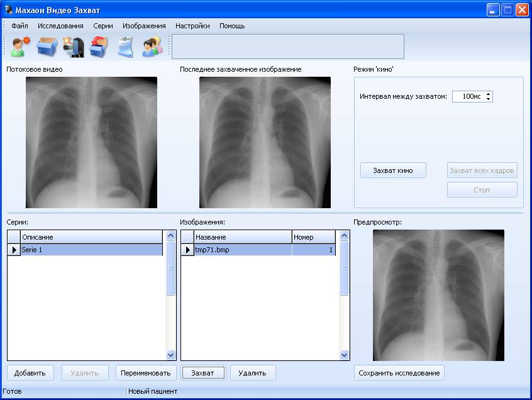Image resolution: width=532 pixels, height=400 pixels.
Task: Click the Захват button below the images list
Action: click(203, 373)
